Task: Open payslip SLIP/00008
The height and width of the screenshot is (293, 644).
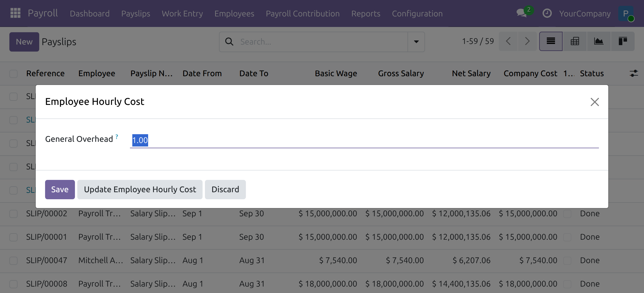Action: (47, 284)
